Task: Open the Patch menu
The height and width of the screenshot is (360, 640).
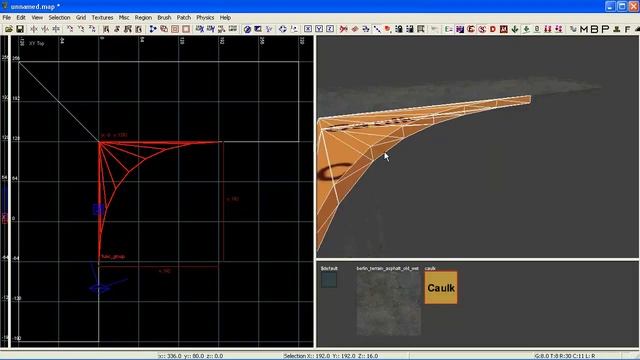Action: click(184, 18)
